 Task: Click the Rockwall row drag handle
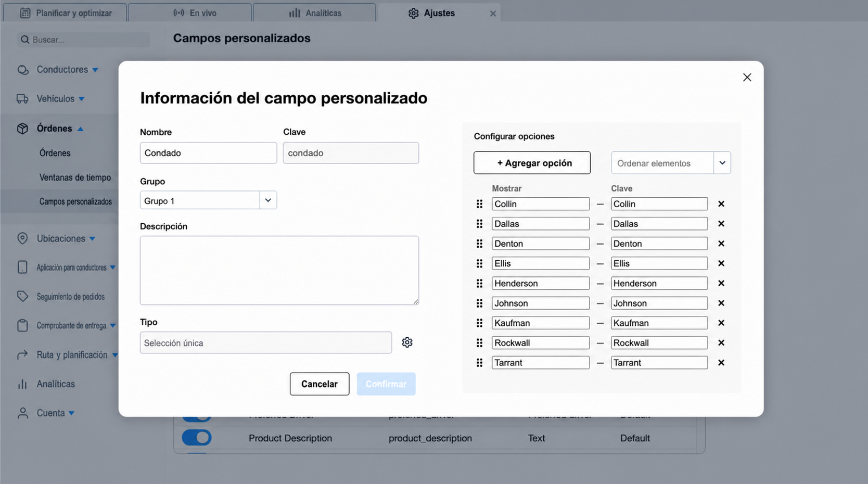(479, 343)
